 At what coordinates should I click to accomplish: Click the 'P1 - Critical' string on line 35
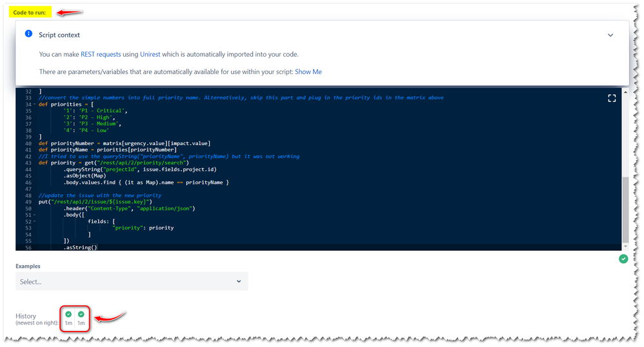click(103, 110)
